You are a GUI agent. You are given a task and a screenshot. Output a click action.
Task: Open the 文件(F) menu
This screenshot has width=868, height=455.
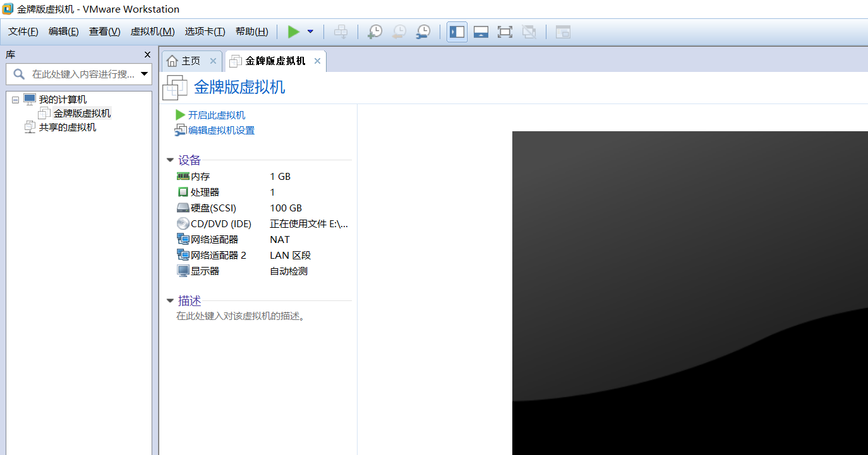(x=23, y=32)
